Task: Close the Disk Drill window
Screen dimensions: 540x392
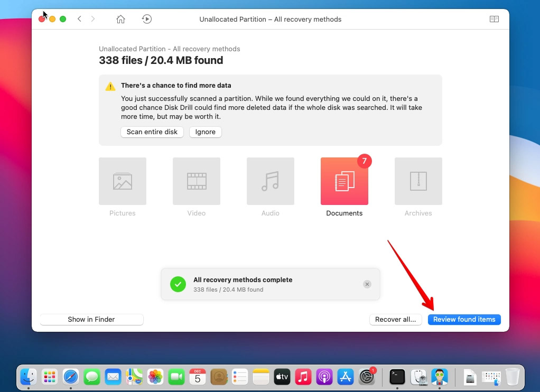Action: [42, 19]
